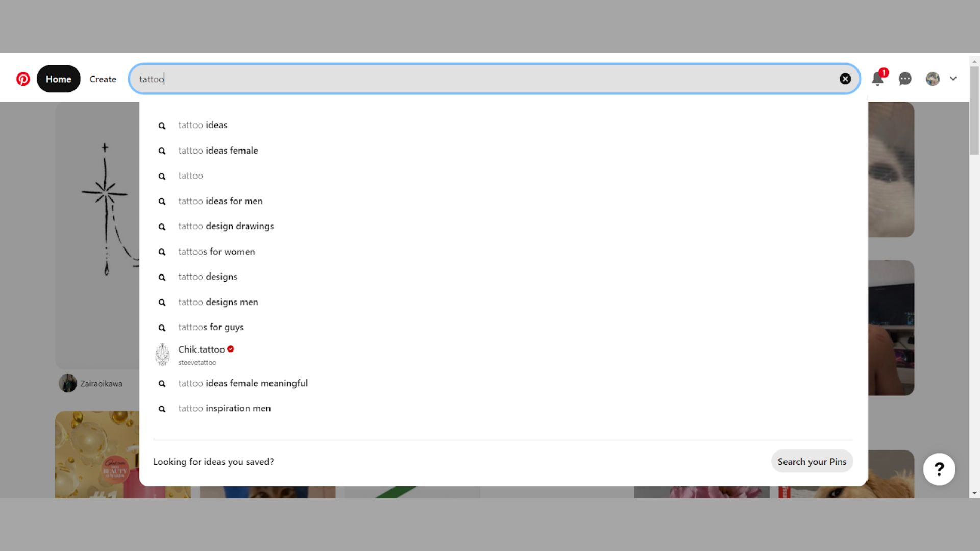Click magnifier icon beside "tattoos for guys"
Screen dimensions: 980x551
(162, 328)
